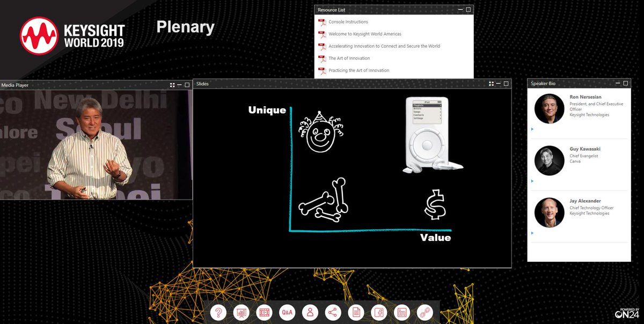
Task: Open the LinkedIn page via its icon
Action: 401,312
